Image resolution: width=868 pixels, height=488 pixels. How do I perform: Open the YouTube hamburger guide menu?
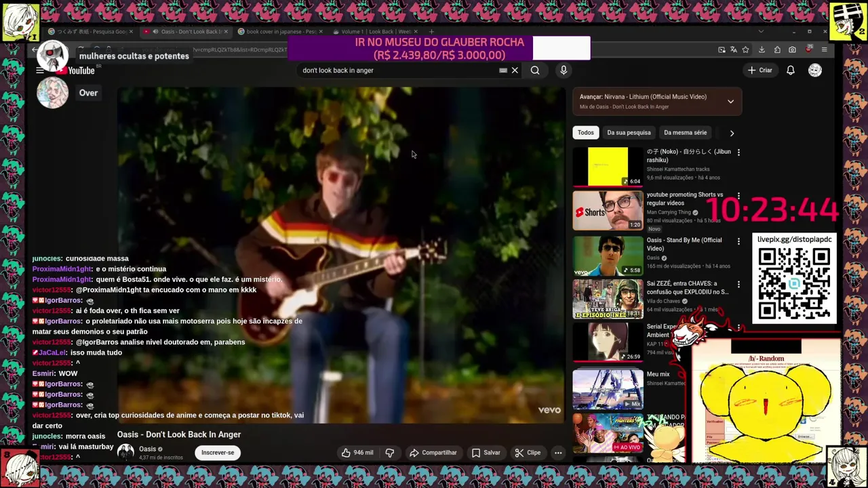pos(40,70)
